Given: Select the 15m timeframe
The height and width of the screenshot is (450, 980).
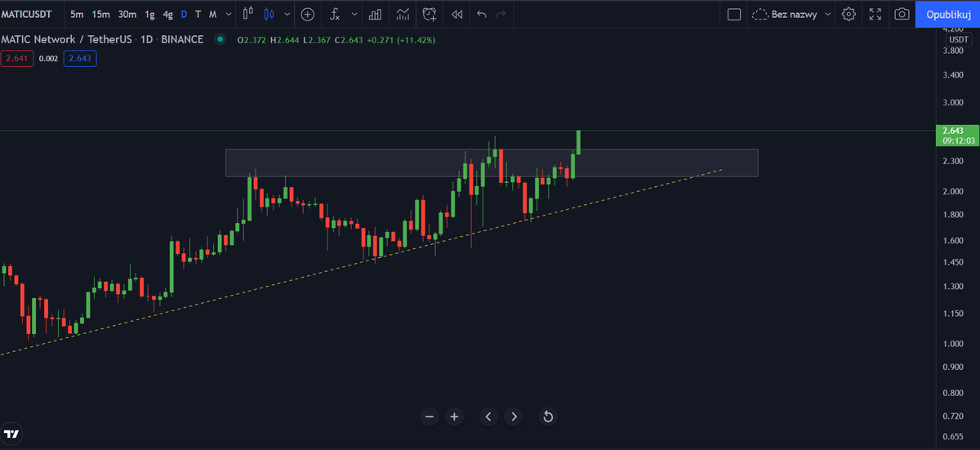Looking at the screenshot, I should coord(101,14).
